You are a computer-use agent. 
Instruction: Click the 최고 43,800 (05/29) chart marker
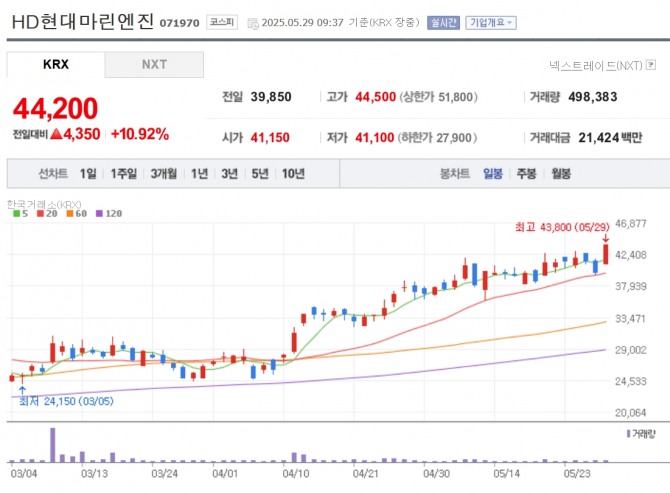[562, 227]
